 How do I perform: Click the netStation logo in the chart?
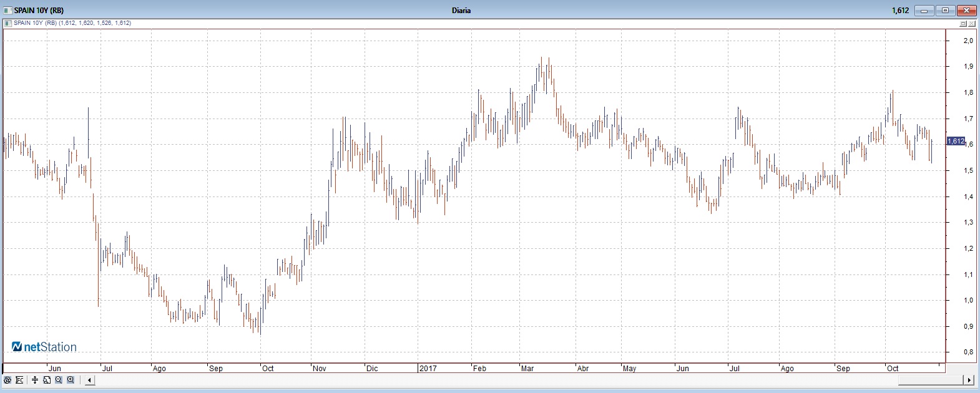[x=44, y=347]
